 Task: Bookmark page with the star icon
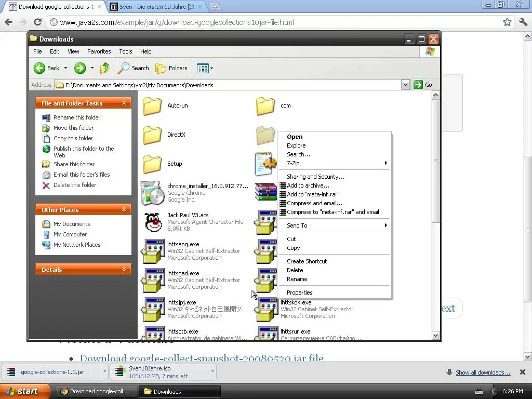(507, 22)
